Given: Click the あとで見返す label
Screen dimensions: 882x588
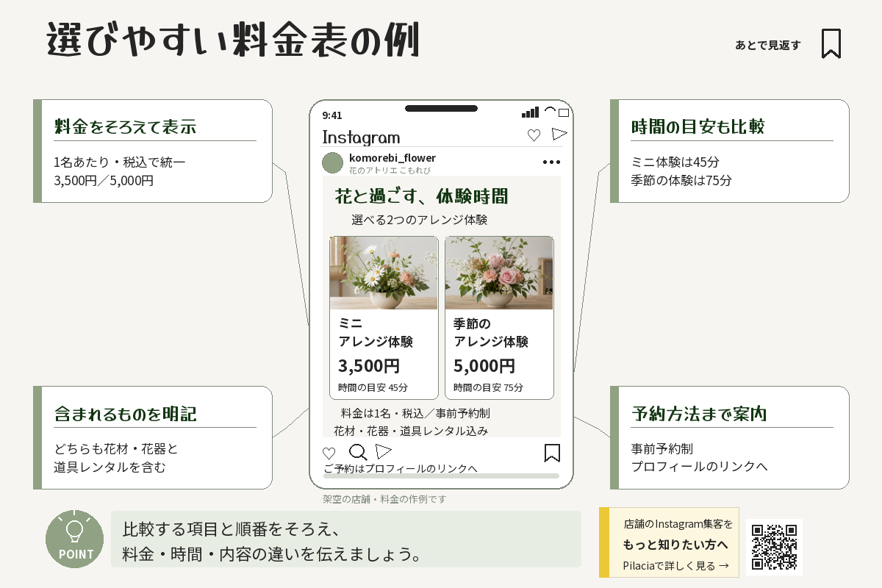Looking at the screenshot, I should pyautogui.click(x=768, y=45).
